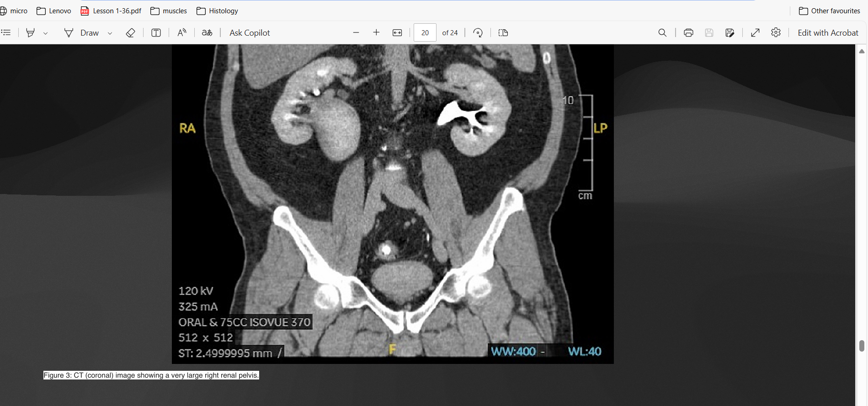This screenshot has height=406, width=868.
Task: Zoom out with the minus button
Action: 356,32
